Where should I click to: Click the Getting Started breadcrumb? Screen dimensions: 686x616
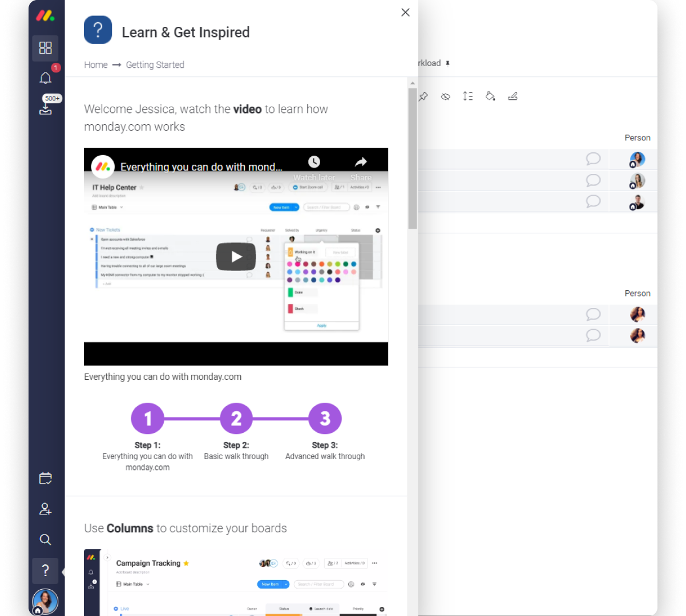click(155, 65)
